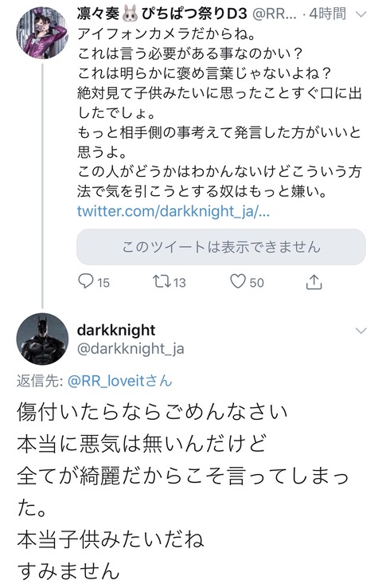Expand options chevron on darkknight's tweet
382x588 pixels.
click(x=361, y=331)
